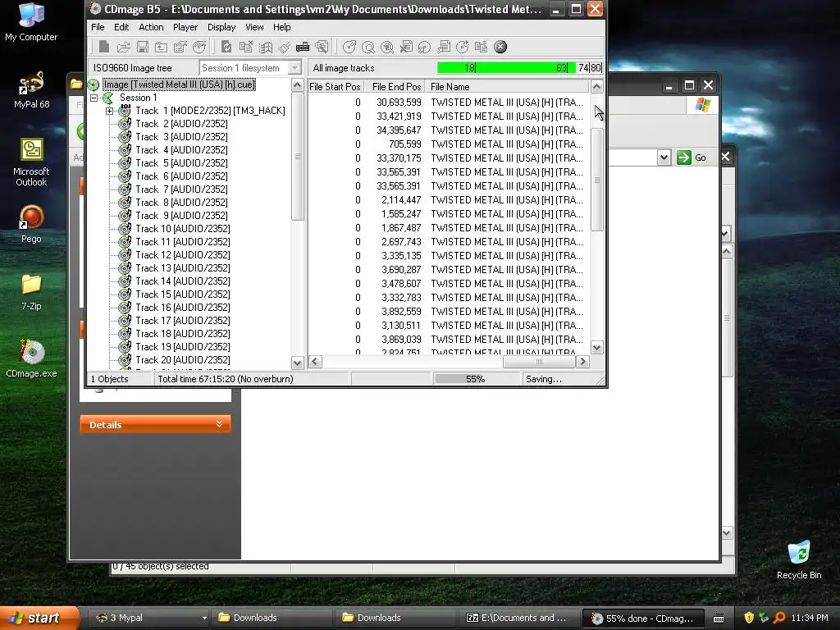This screenshot has height=630, width=840.
Task: Sort by File Start Pos column header
Action: click(336, 87)
